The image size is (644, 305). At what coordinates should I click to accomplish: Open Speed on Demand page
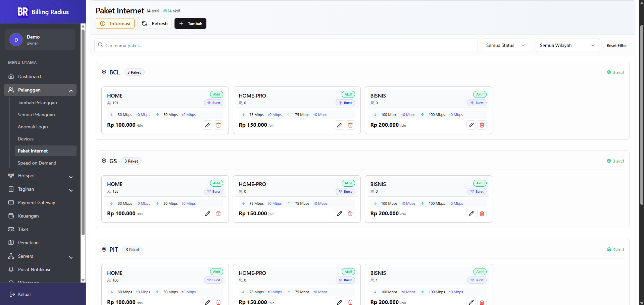[46, 163]
